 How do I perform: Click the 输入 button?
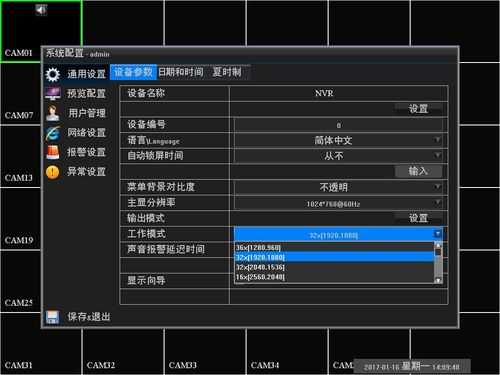[x=418, y=171]
